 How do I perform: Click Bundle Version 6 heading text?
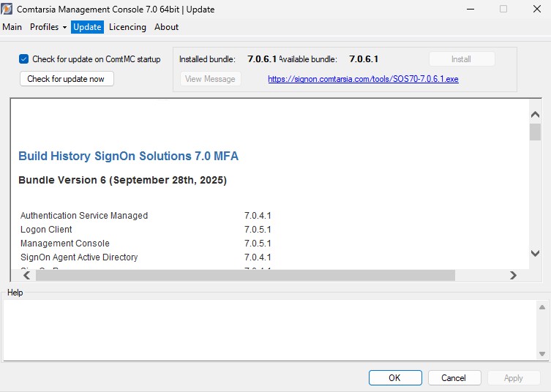(x=122, y=180)
